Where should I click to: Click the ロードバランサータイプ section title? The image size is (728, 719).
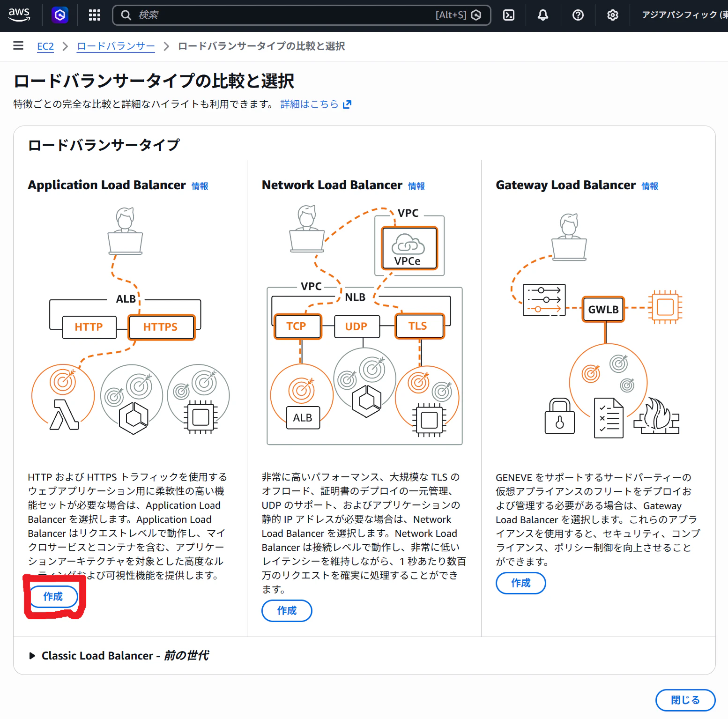104,145
